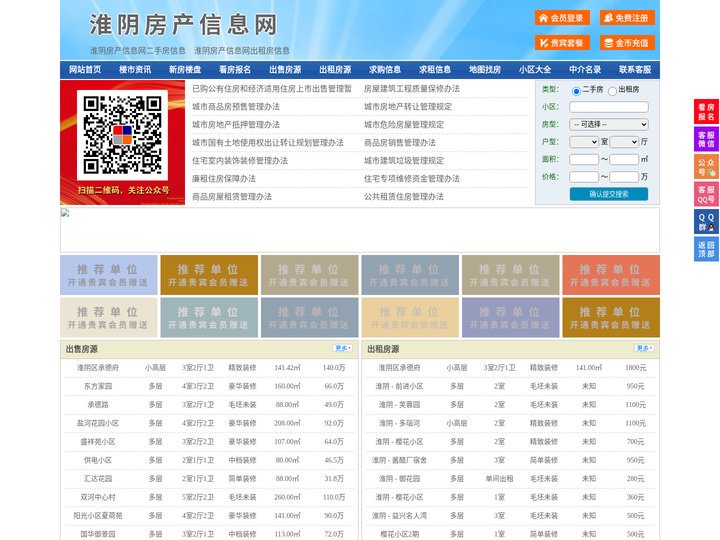Viewport: 720px width, 540px height.
Task: Click the 淮阴房产信息网 site logo
Action: [x=183, y=25]
